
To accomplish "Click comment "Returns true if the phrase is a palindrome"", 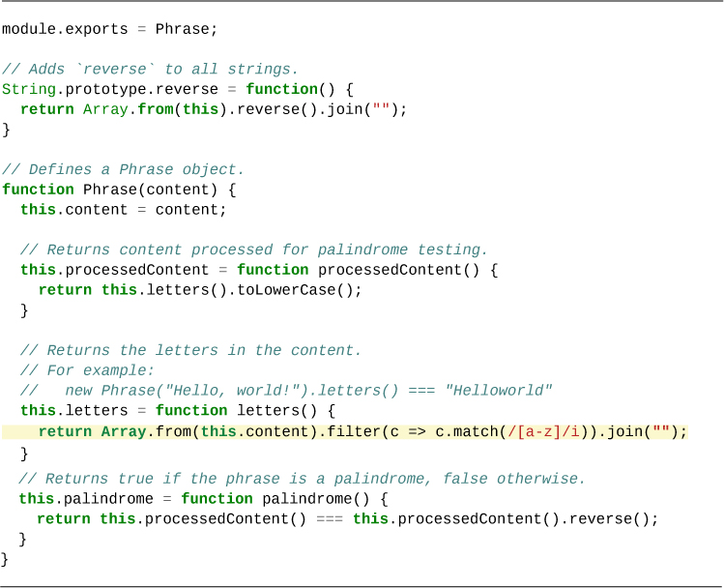I will click(302, 479).
